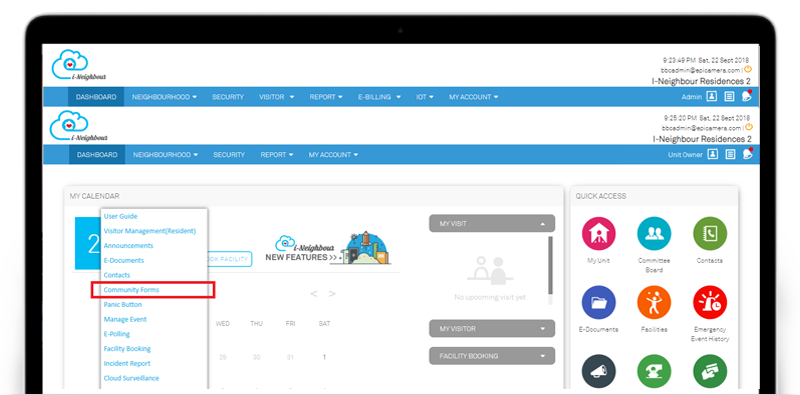Open the blue E-Documents folder icon
Image resolution: width=800 pixels, height=395 pixels.
pyautogui.click(x=598, y=303)
